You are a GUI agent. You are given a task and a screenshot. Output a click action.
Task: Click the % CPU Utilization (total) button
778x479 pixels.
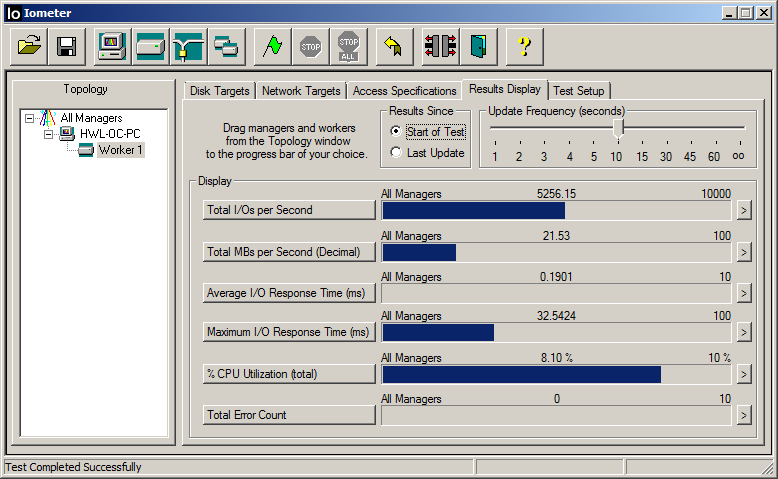point(289,374)
